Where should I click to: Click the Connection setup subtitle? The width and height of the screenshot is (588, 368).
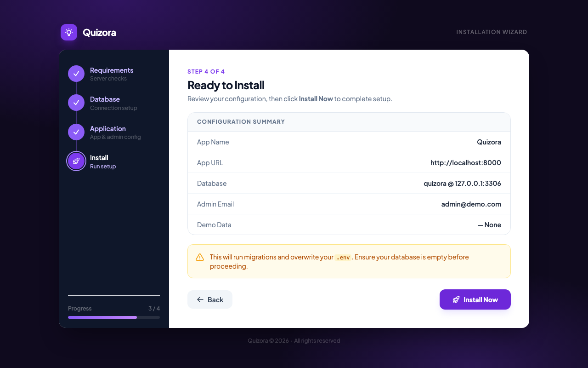(x=113, y=108)
